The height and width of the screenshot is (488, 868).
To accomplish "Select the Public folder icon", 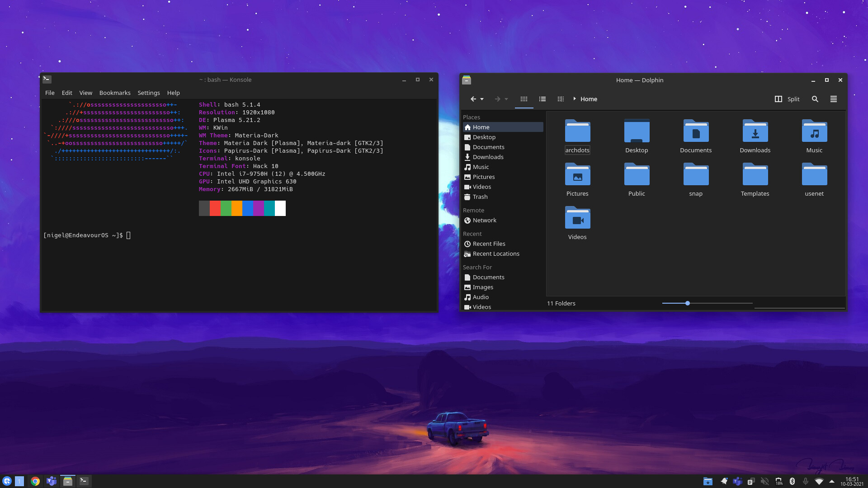I will pos(637,174).
